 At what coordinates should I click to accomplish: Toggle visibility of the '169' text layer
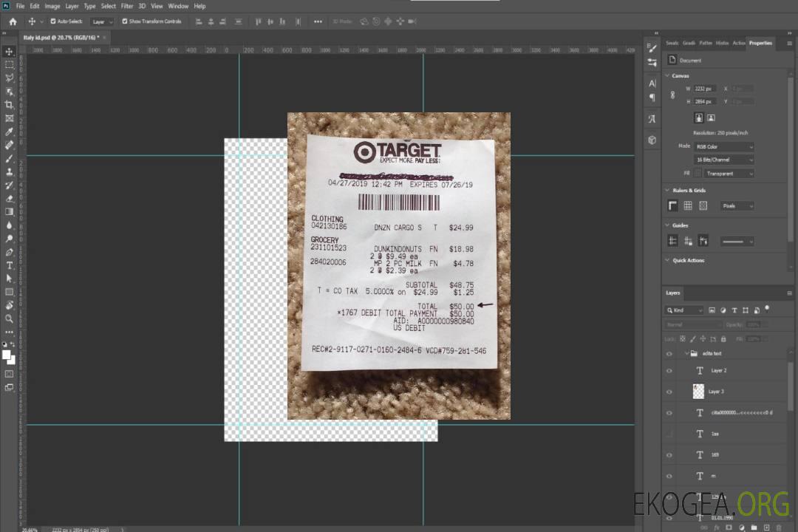669,455
